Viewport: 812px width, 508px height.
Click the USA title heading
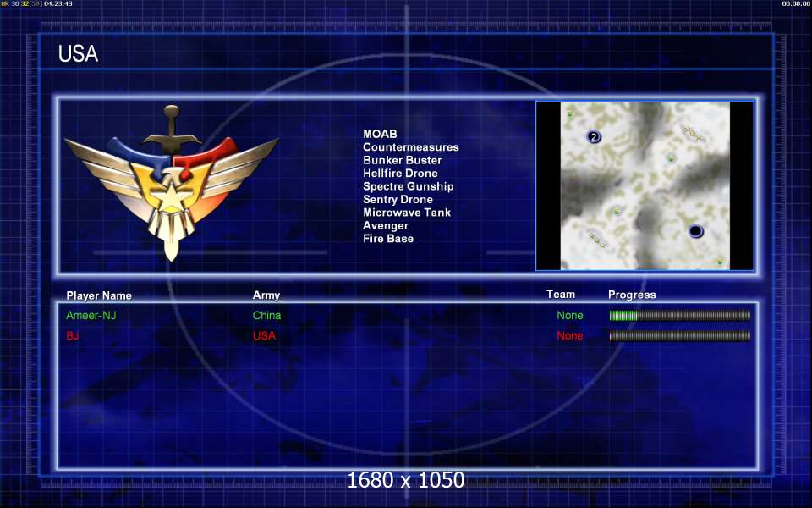[78, 54]
